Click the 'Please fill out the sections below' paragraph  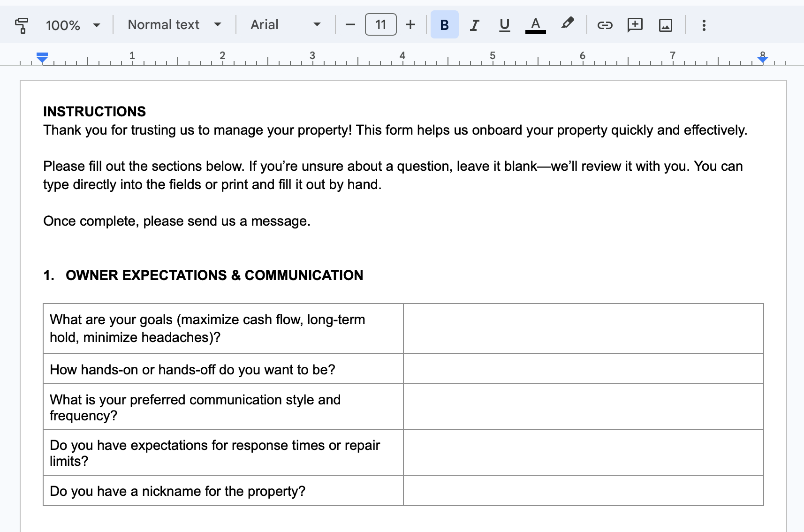tap(393, 175)
